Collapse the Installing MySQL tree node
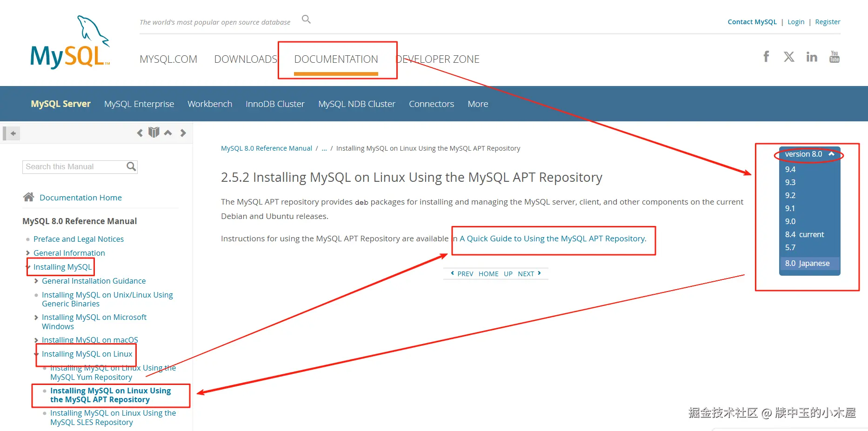The image size is (868, 431). (x=28, y=267)
